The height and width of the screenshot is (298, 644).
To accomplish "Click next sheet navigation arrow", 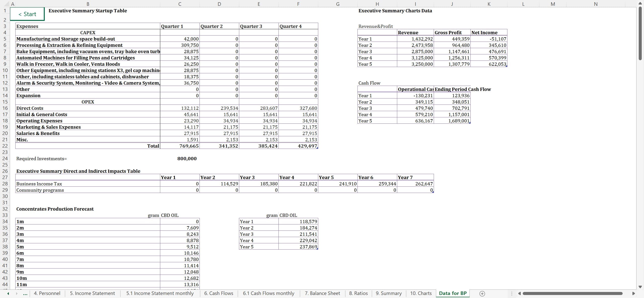I will [17, 293].
